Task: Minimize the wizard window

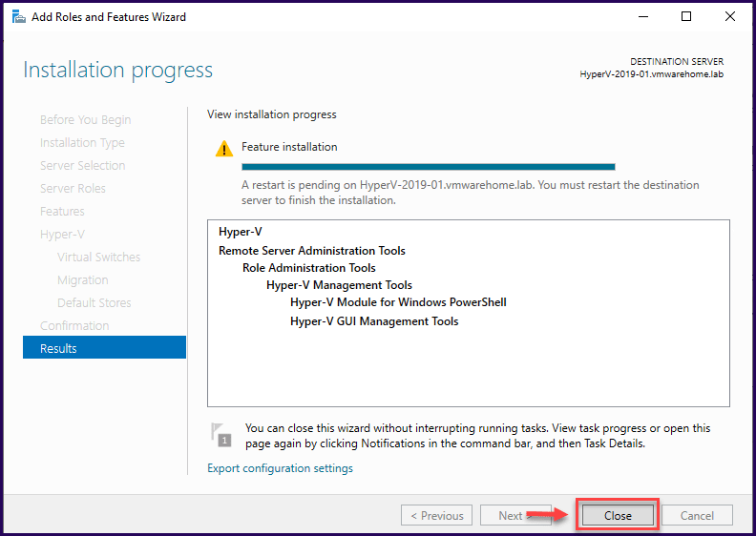Action: pos(643,16)
